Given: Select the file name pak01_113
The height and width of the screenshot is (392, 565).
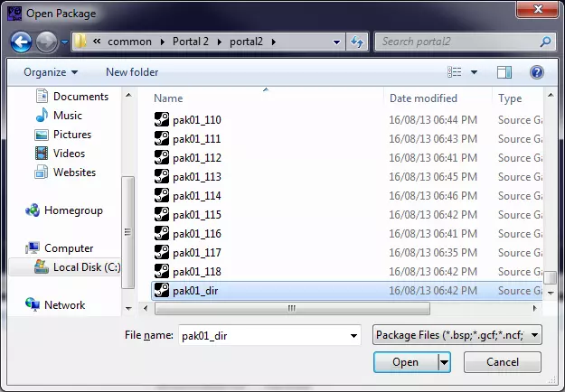Looking at the screenshot, I should tap(197, 177).
